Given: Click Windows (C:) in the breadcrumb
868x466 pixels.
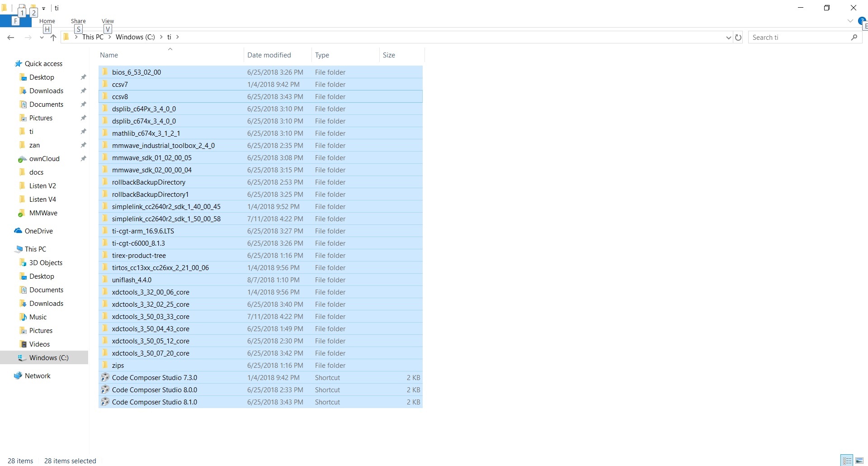Looking at the screenshot, I should point(135,37).
